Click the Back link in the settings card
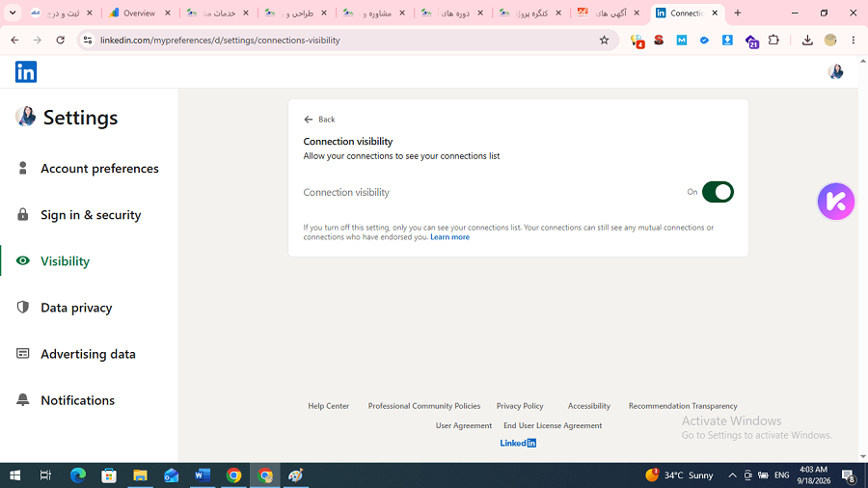The width and height of the screenshot is (868, 488). tap(319, 119)
